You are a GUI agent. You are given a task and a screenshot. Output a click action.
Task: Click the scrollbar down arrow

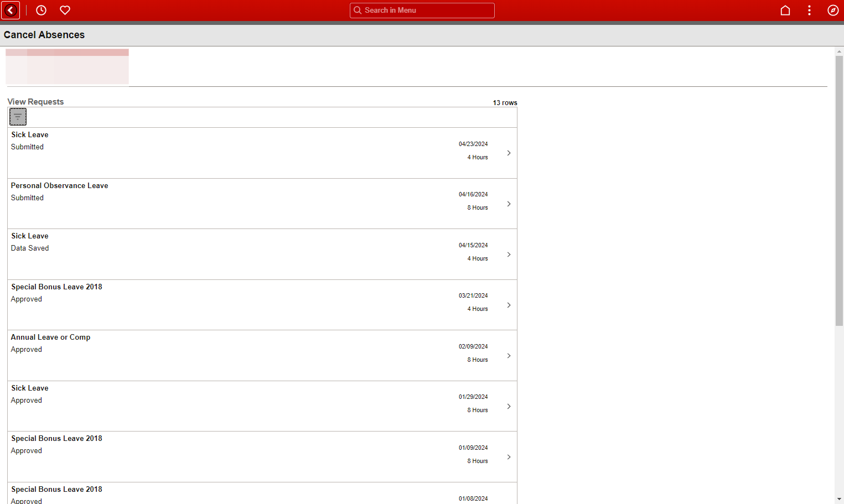click(839, 499)
